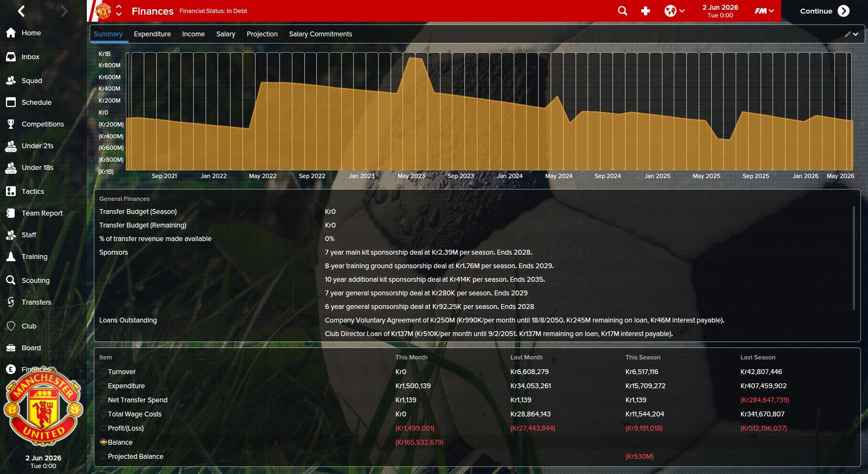Open the search magnifier

pyautogui.click(x=622, y=11)
